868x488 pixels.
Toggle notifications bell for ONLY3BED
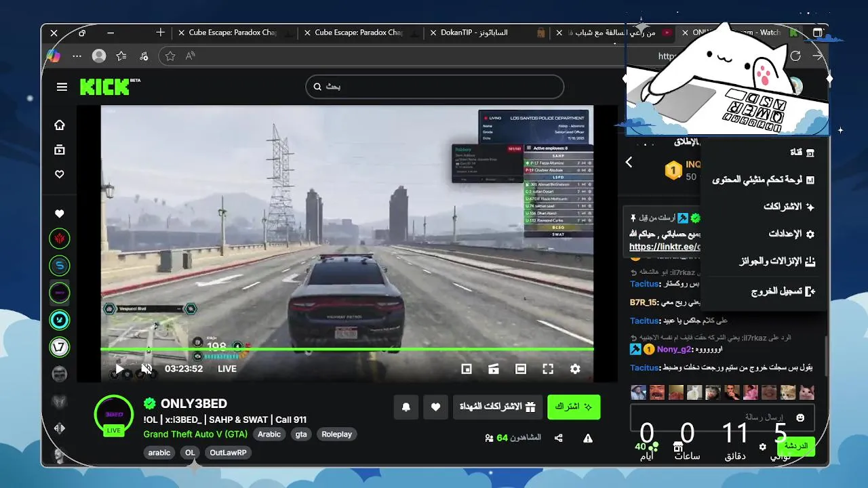click(x=406, y=407)
